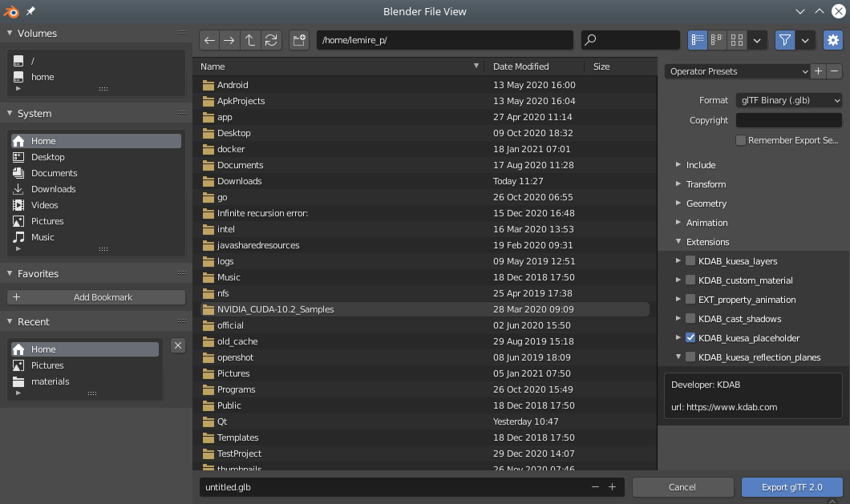This screenshot has width=850, height=504.
Task: Uncheck KDAB_kuesa_placeholder extension
Action: (x=690, y=337)
